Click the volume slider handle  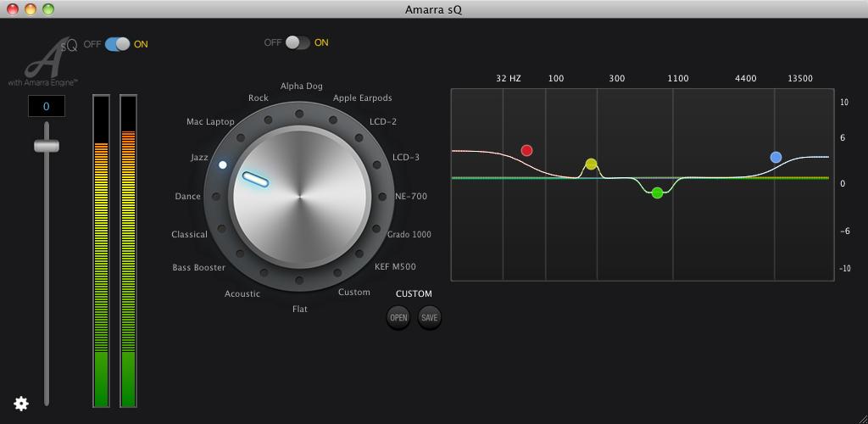point(47,146)
